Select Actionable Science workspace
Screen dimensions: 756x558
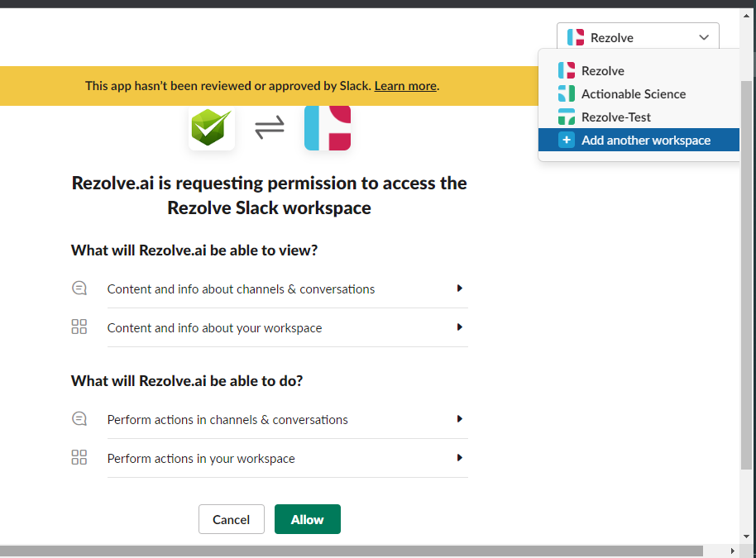pos(639,93)
